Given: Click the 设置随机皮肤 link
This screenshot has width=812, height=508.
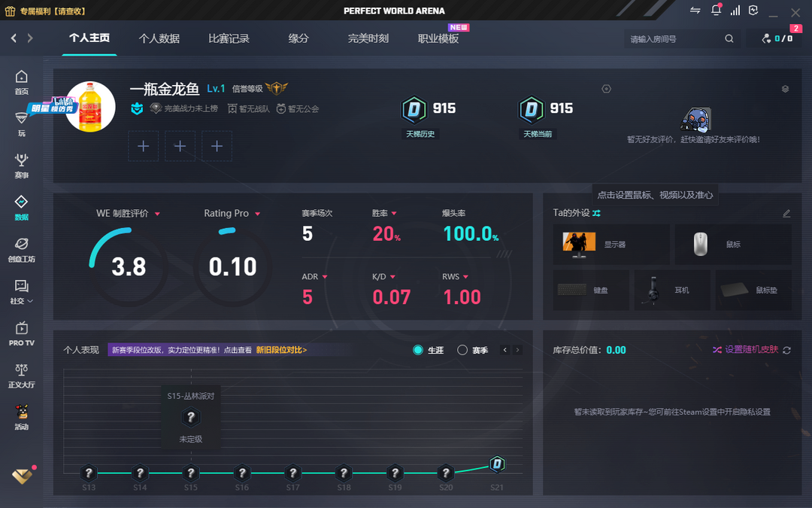Looking at the screenshot, I should [751, 350].
